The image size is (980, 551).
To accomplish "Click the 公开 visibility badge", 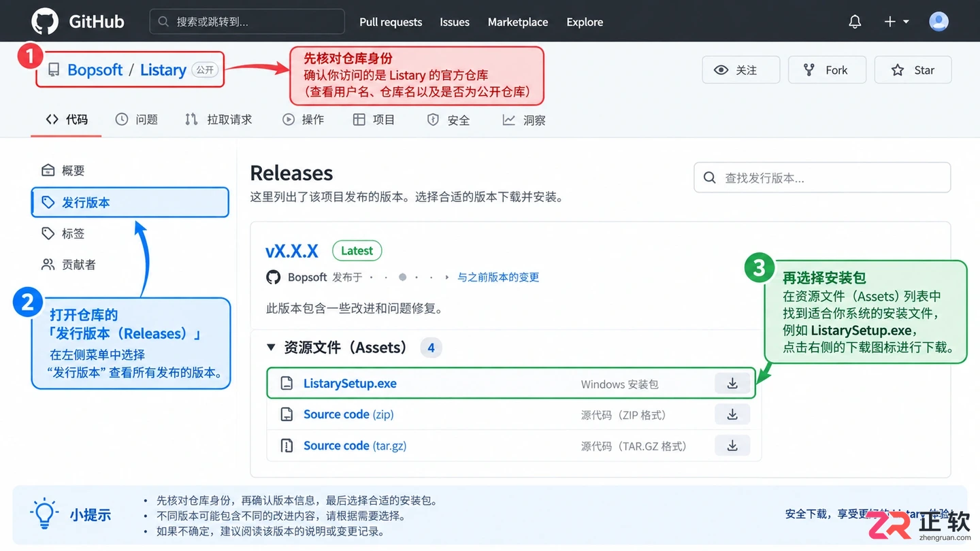I will 205,70.
